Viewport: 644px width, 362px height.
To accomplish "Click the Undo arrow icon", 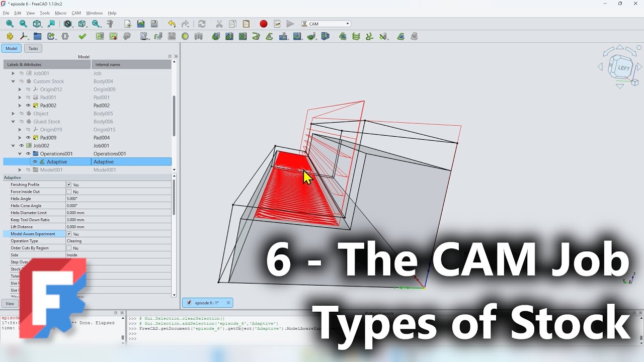I will (x=172, y=24).
